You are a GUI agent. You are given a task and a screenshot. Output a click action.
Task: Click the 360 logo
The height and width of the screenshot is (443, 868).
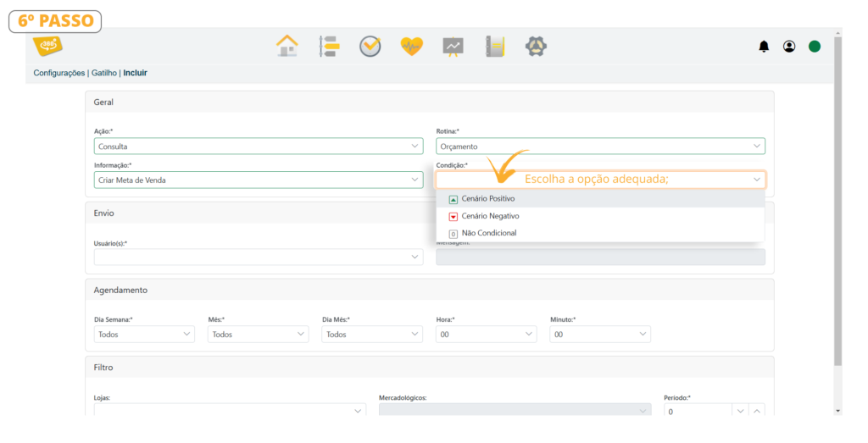point(47,46)
